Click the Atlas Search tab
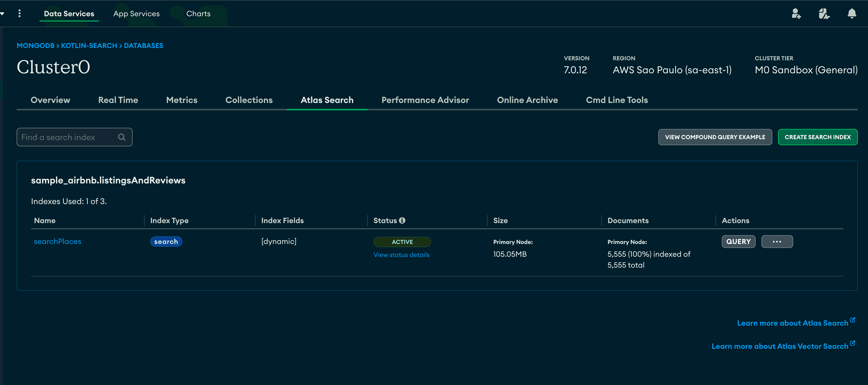The height and width of the screenshot is (385, 868). coord(328,100)
